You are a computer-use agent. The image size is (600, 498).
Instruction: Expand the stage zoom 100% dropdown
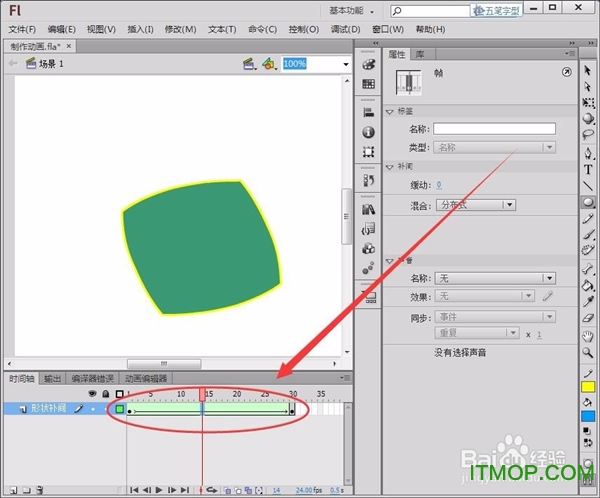(345, 63)
